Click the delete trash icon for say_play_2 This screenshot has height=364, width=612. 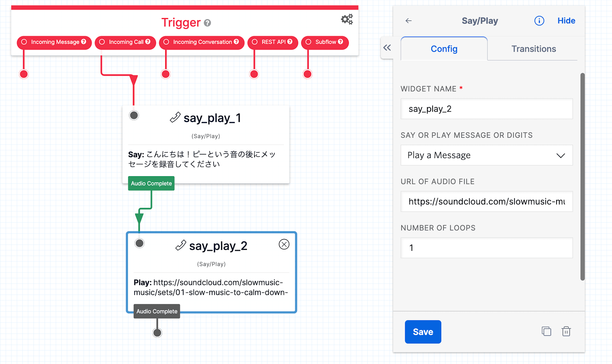566,332
